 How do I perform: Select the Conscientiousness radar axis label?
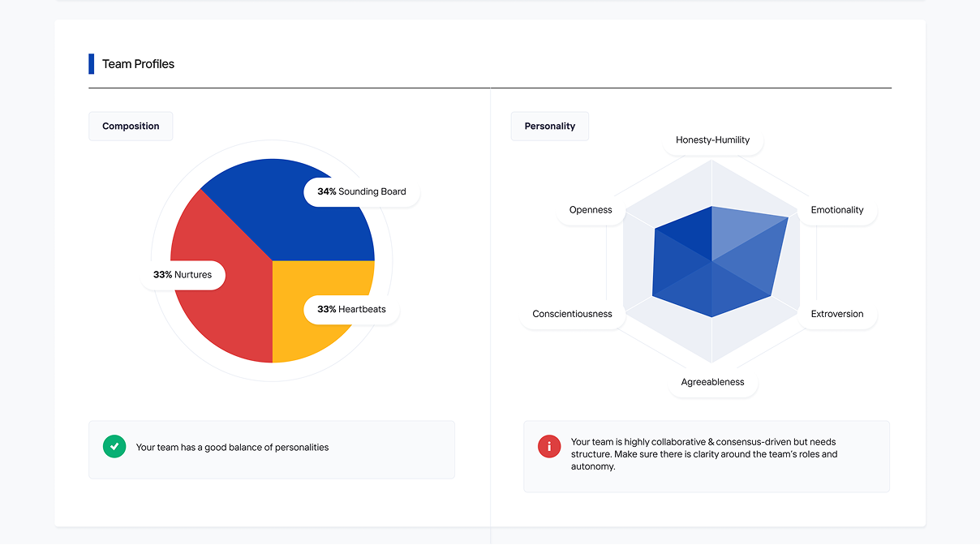(x=572, y=314)
